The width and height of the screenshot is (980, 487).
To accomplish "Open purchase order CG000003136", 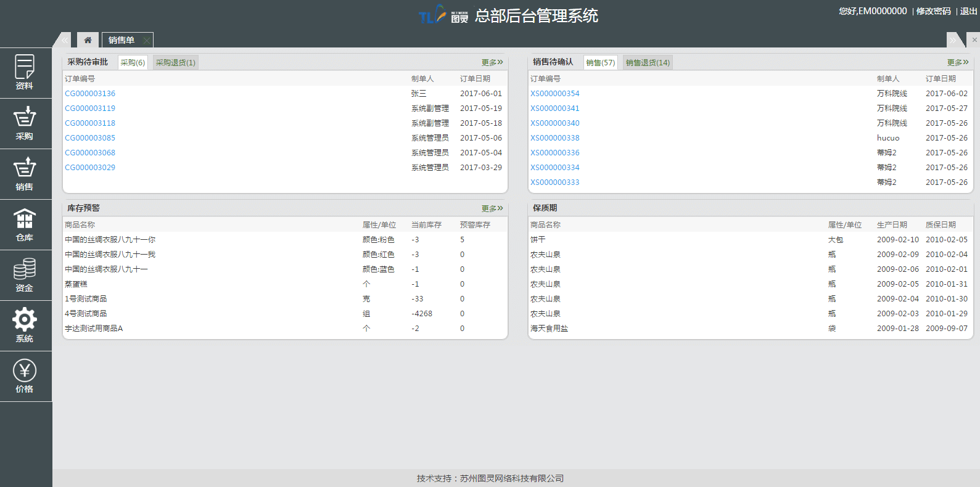I will [90, 94].
